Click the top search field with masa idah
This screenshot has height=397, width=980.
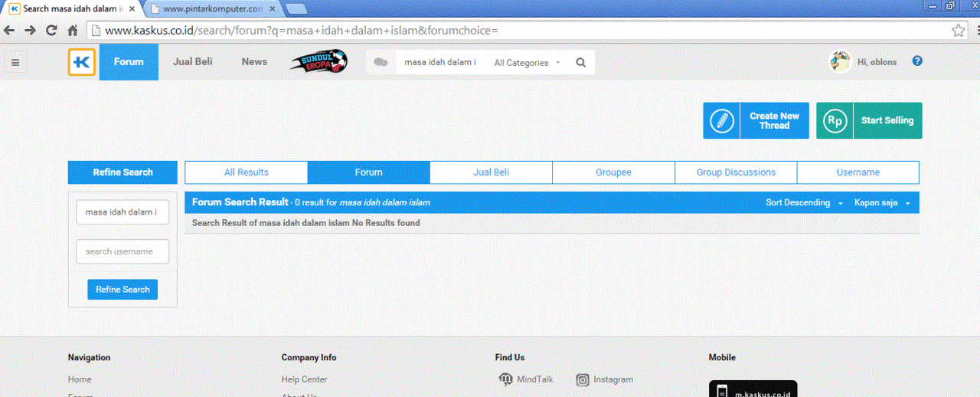click(x=440, y=63)
